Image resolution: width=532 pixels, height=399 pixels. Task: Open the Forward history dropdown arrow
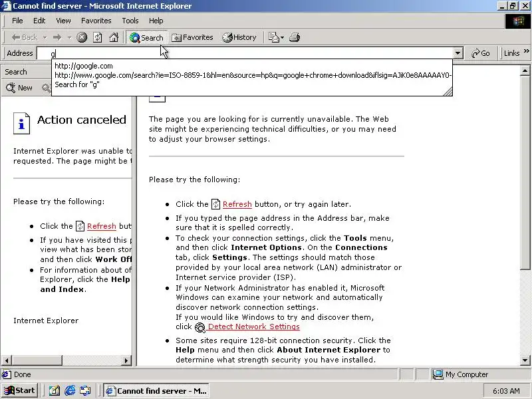point(69,38)
